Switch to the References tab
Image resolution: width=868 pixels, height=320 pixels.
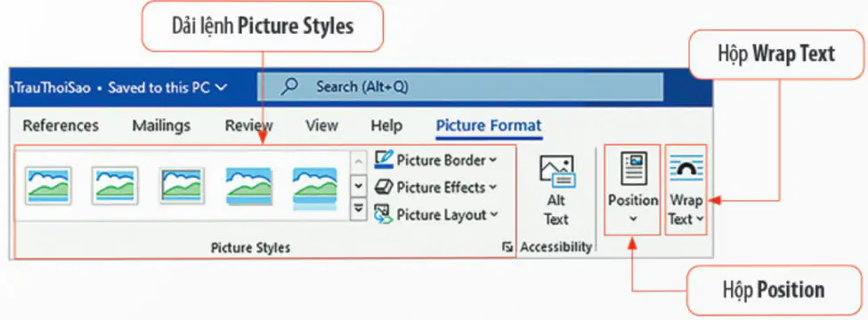pos(61,125)
